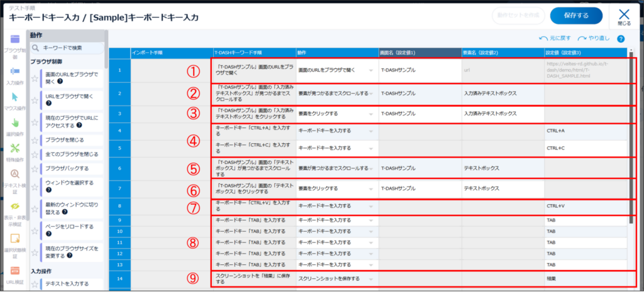Click the table's vertical scrollbar
Image resolution: width=644 pixels, height=292 pixels.
pos(630,144)
